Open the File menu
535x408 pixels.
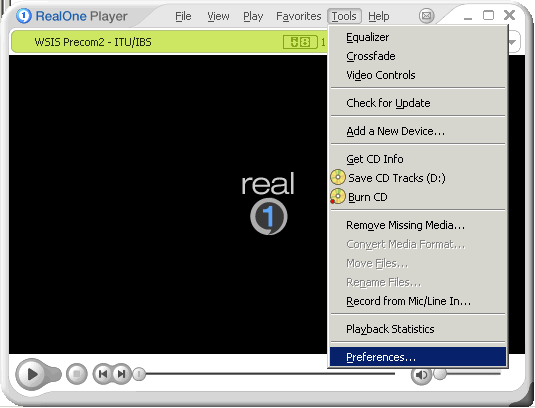click(183, 16)
